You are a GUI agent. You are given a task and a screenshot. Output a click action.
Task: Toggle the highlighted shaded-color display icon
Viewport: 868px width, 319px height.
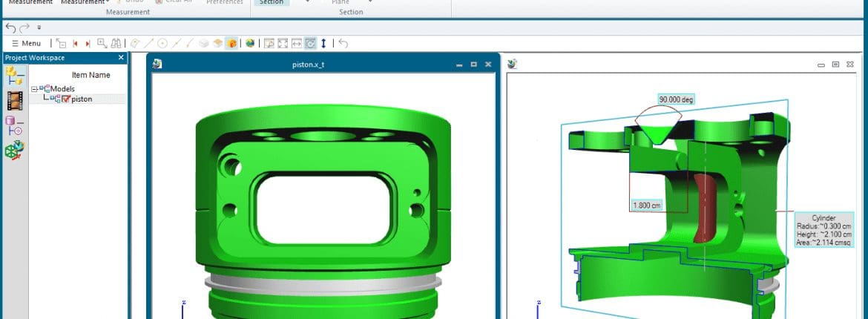(232, 44)
